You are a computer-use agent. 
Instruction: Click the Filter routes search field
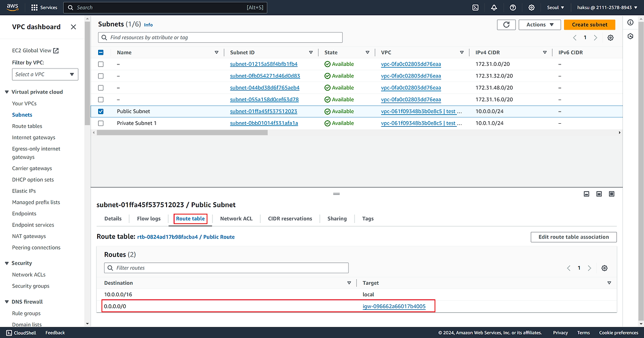(226, 268)
